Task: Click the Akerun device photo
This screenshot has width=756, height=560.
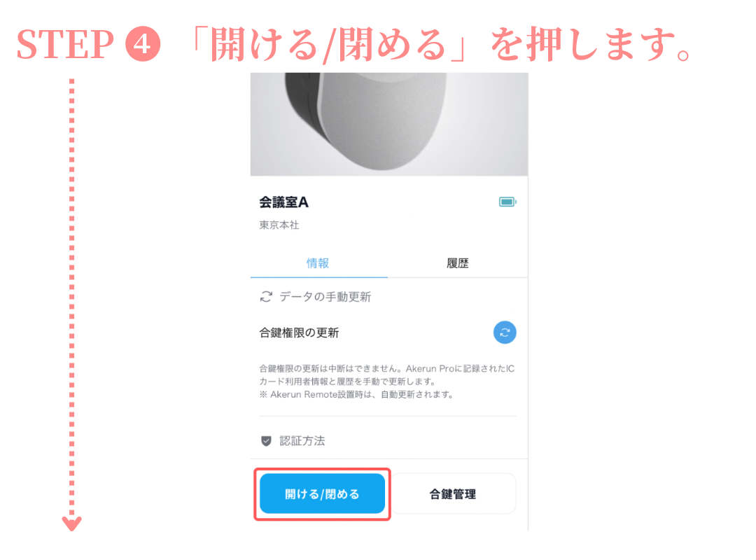Action: (x=389, y=125)
